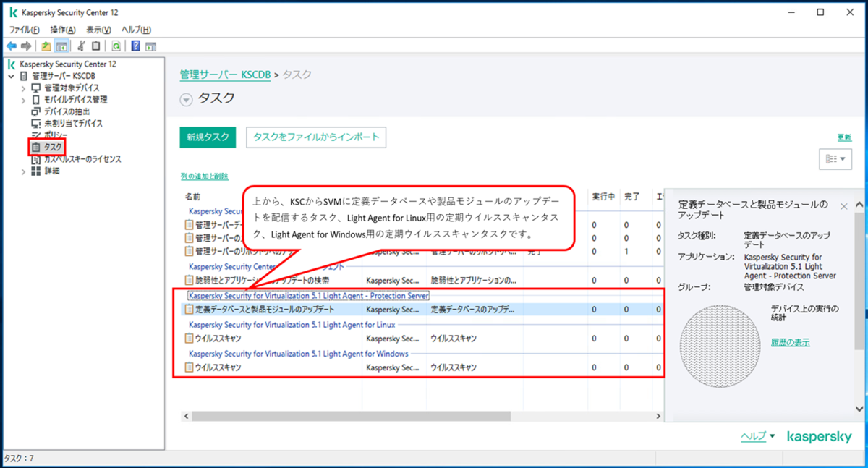Open the ファイル(F) menu

(x=25, y=30)
